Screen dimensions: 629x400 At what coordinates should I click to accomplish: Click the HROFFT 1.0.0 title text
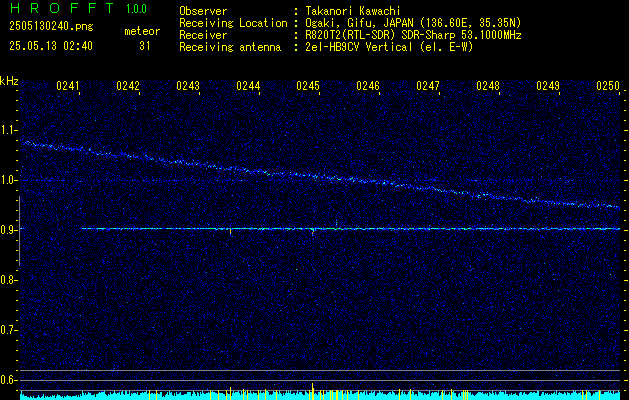[x=79, y=8]
